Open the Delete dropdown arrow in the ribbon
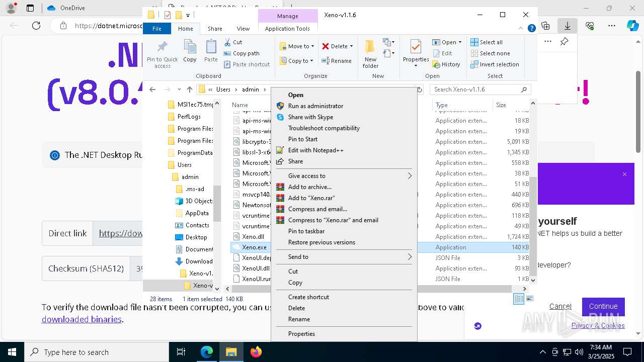644x362 pixels. (x=351, y=46)
